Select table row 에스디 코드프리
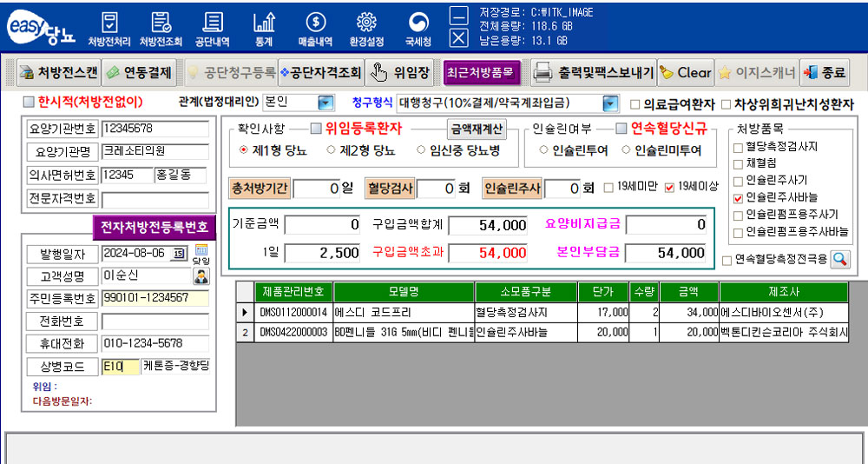Viewport: 868px width, 464px height. [x=542, y=313]
